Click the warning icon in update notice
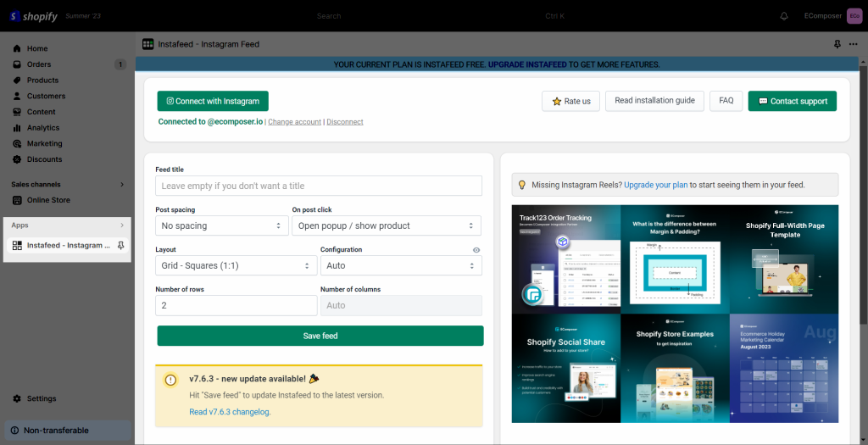 coord(170,380)
